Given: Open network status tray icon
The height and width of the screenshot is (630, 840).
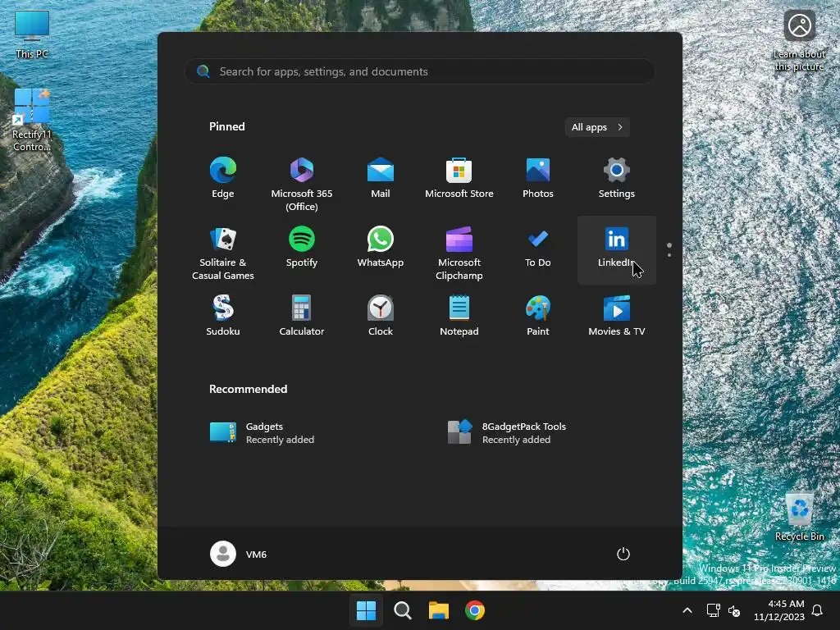Looking at the screenshot, I should point(713,610).
